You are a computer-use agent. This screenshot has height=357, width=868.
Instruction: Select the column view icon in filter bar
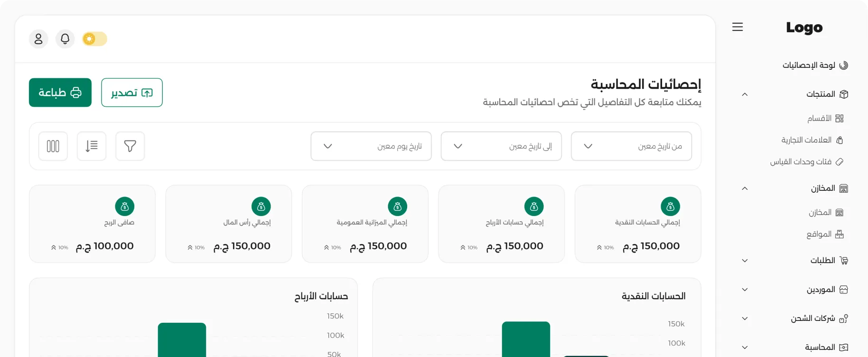click(53, 146)
